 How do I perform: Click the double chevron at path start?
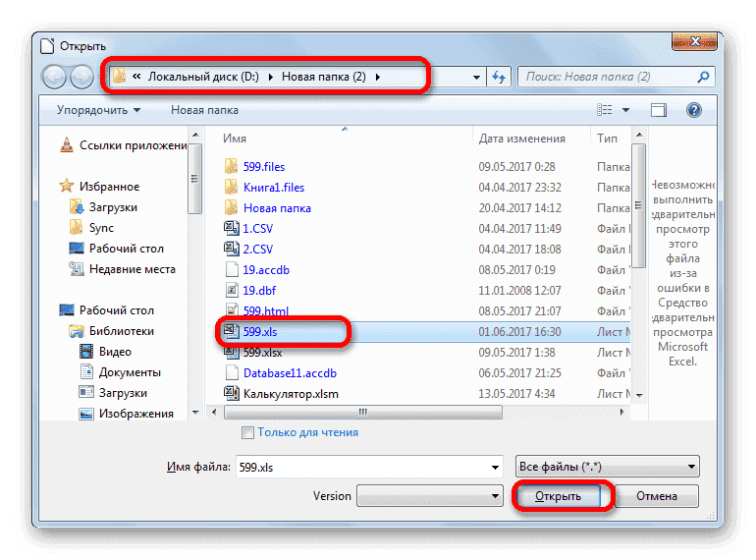pos(136,77)
